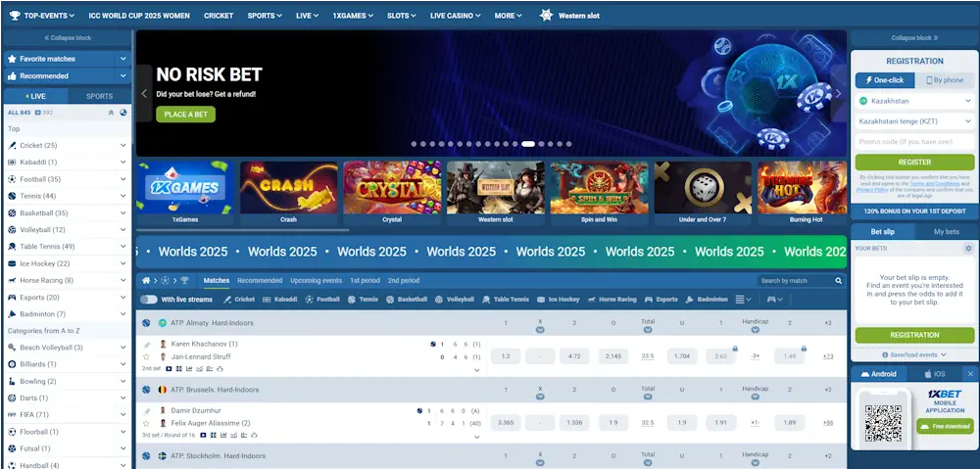
Task: Open the LIVE CASINO menu
Action: pos(456,16)
